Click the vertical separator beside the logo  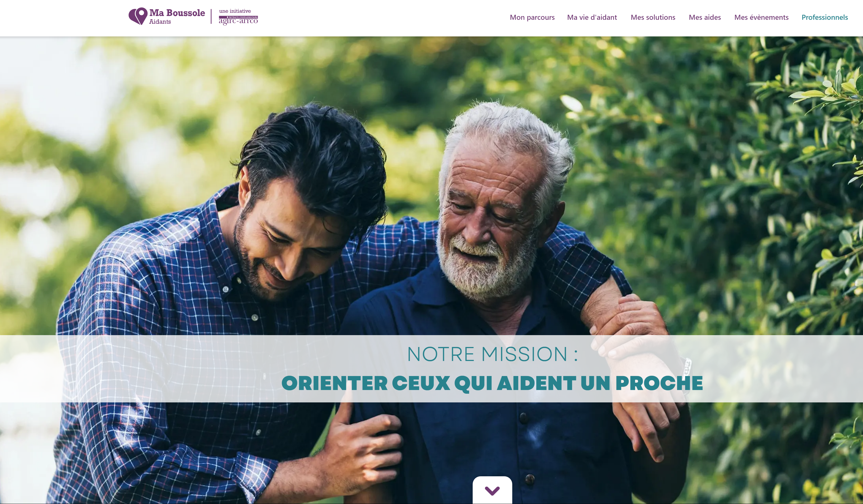coord(211,16)
